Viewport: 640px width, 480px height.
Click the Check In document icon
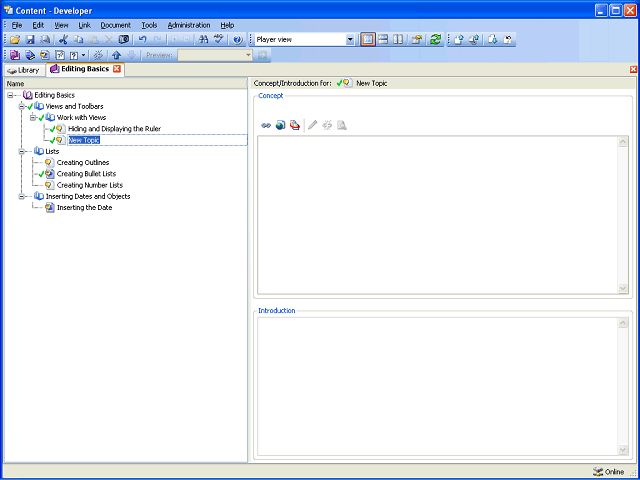click(x=459, y=40)
